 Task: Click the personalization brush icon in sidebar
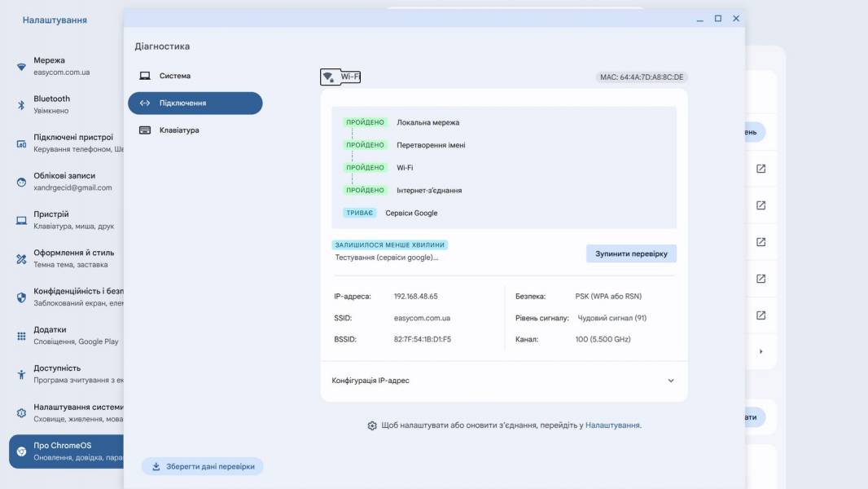click(x=21, y=258)
